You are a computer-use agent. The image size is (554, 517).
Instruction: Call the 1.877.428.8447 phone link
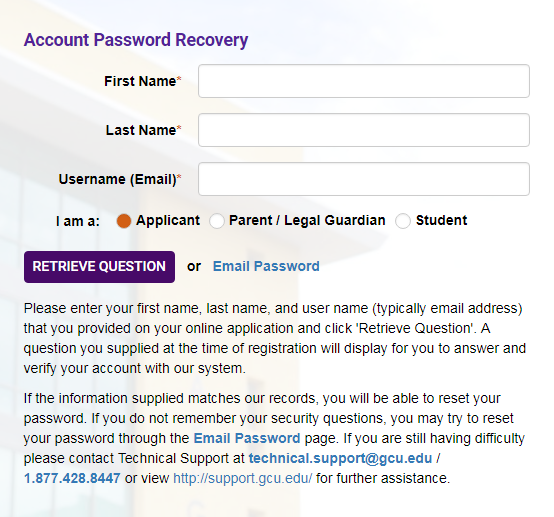72,478
